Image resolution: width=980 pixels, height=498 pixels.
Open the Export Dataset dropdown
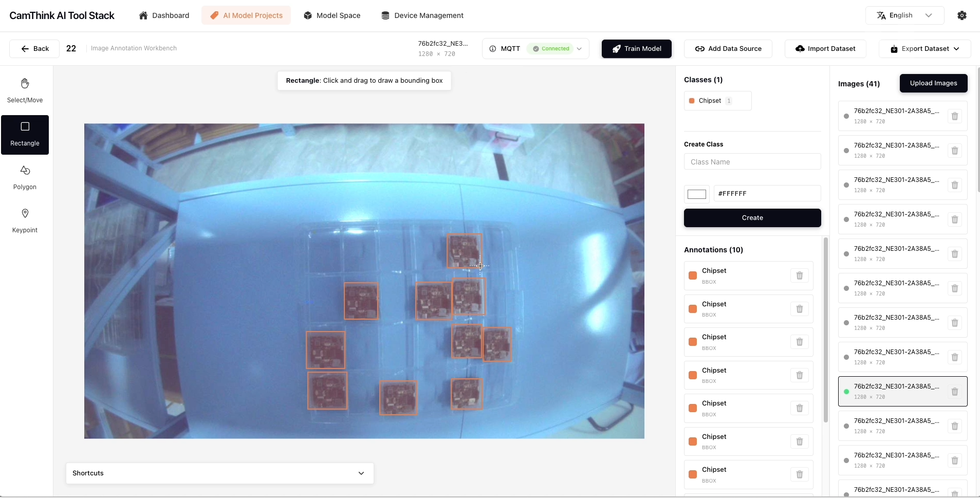click(924, 49)
